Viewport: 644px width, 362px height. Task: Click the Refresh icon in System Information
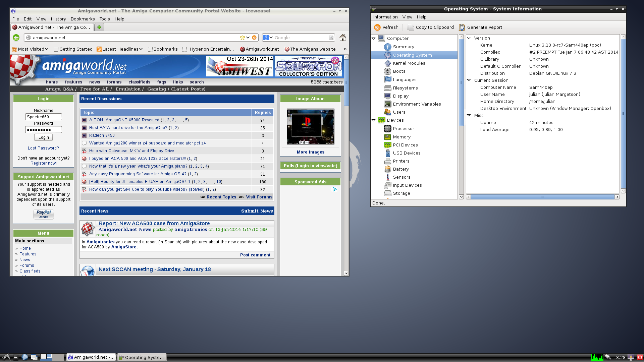pyautogui.click(x=377, y=27)
